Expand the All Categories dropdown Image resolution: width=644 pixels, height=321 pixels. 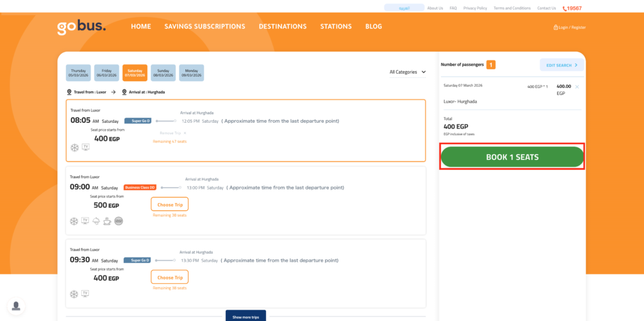point(408,72)
